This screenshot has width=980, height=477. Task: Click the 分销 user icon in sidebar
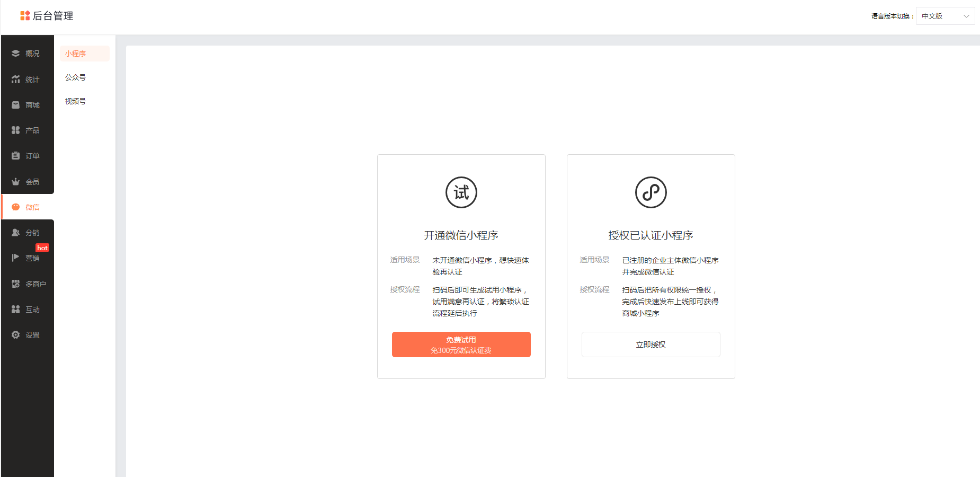pyautogui.click(x=15, y=233)
